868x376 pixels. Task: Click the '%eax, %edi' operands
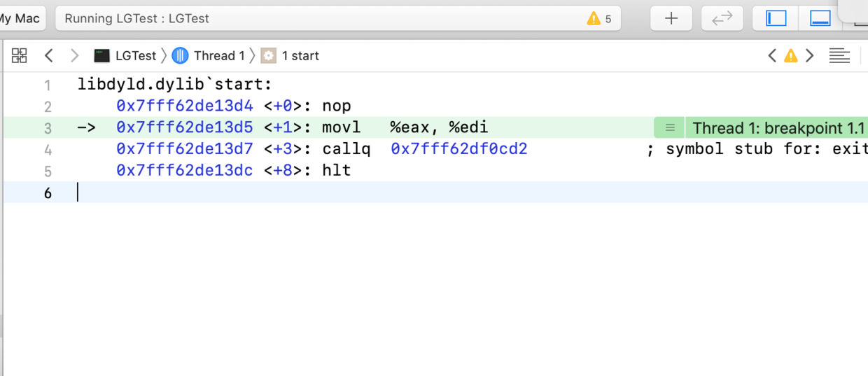tap(439, 127)
